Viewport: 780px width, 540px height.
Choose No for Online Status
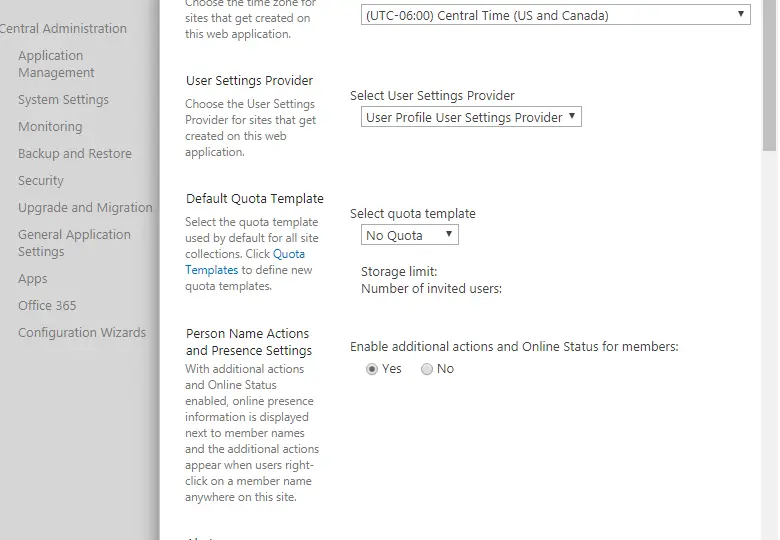coord(427,369)
